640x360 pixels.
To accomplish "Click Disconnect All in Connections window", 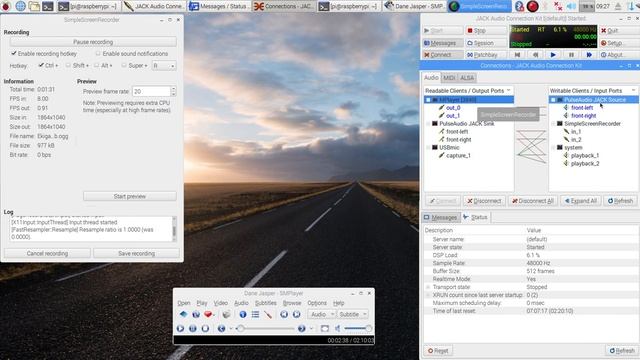I will (533, 201).
